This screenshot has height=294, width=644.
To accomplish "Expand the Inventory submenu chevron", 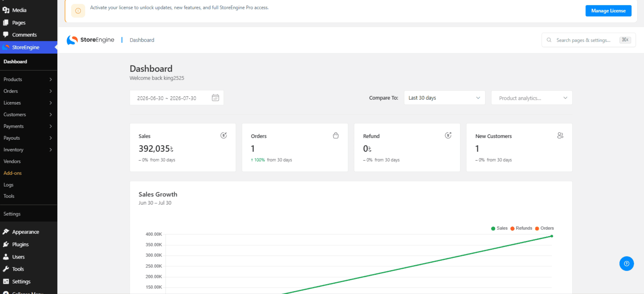I will [x=50, y=150].
